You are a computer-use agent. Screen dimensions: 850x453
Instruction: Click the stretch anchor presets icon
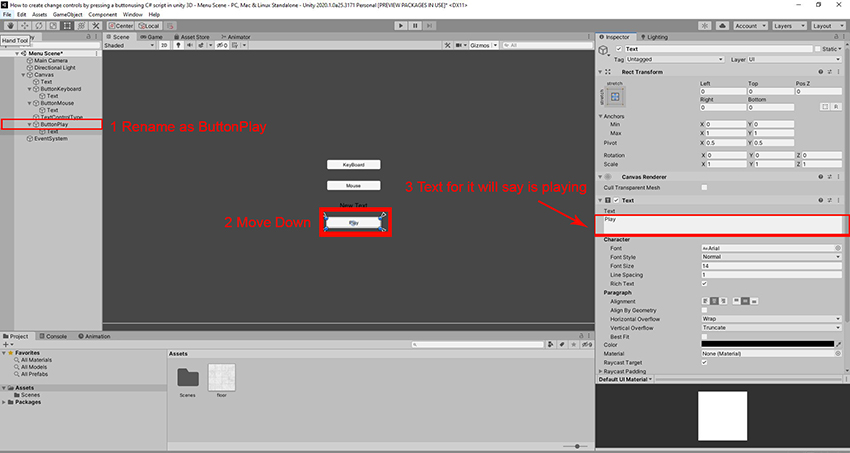point(615,97)
